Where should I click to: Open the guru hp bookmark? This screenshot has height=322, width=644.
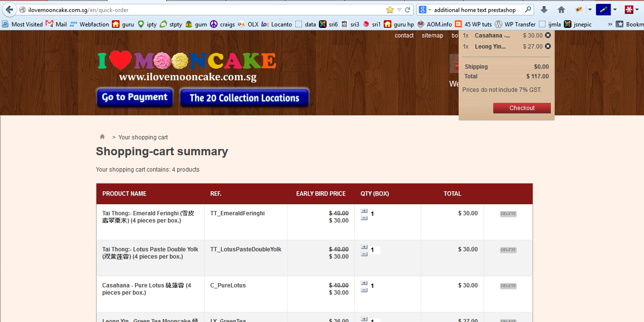[x=399, y=24]
